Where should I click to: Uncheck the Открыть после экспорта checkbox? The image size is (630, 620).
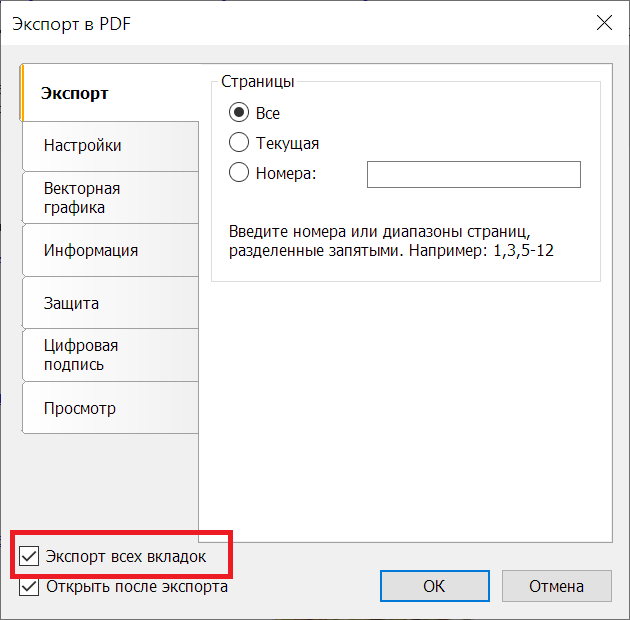[29, 586]
